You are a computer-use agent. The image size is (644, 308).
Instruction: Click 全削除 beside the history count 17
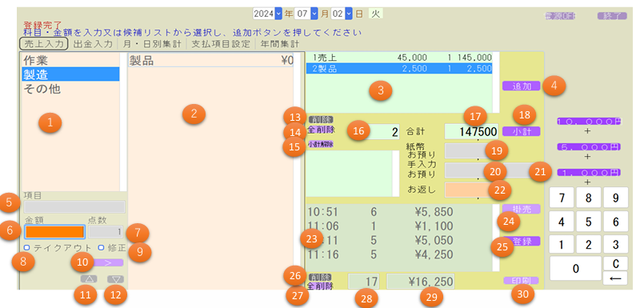point(320,286)
